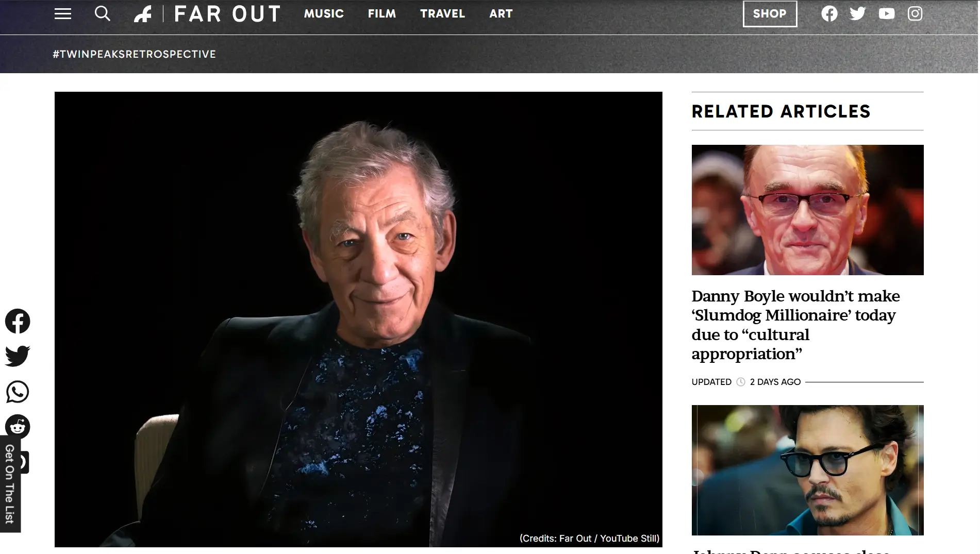Open the header Twitter profile icon

pyautogui.click(x=858, y=14)
